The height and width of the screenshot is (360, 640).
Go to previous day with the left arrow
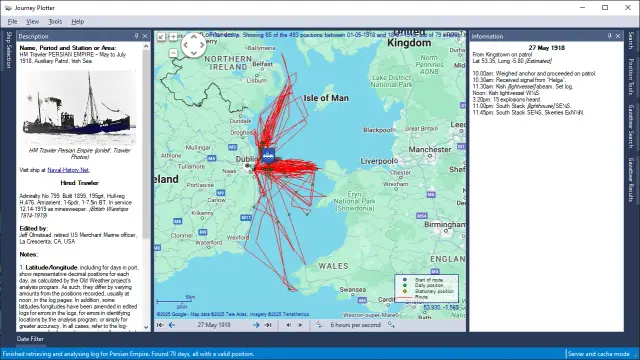[x=172, y=325]
